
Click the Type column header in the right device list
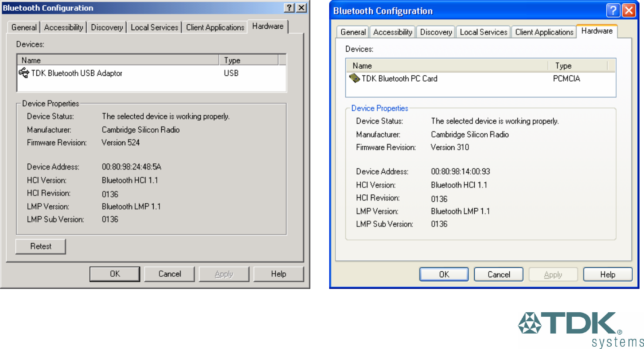[x=578, y=66]
